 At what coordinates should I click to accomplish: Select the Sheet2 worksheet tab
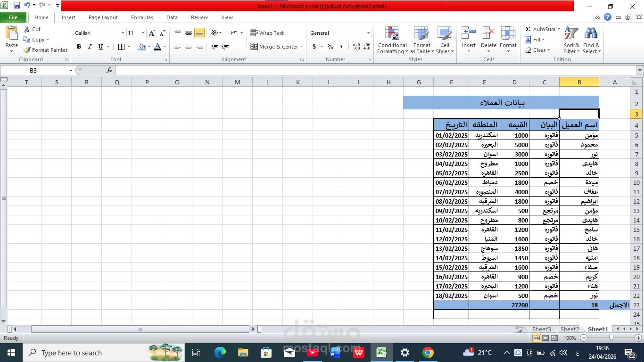coord(570,329)
